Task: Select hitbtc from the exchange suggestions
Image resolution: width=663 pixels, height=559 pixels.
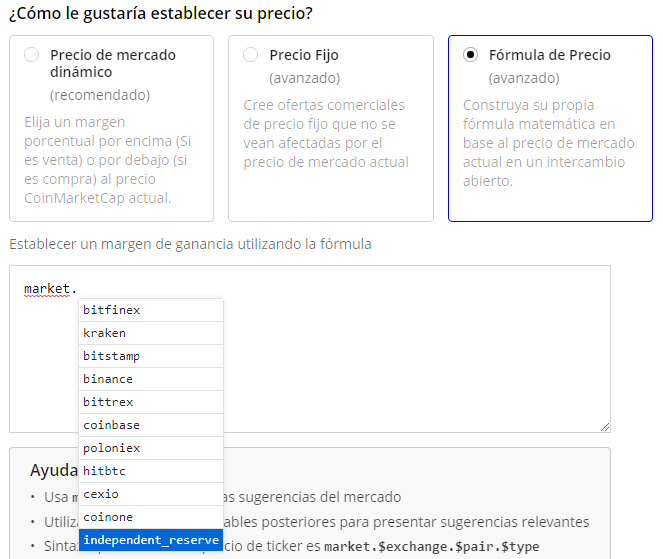Action: pos(151,471)
